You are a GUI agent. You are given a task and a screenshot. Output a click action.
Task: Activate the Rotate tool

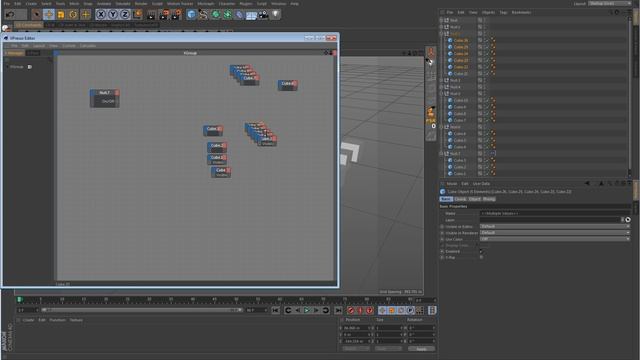tap(73, 15)
